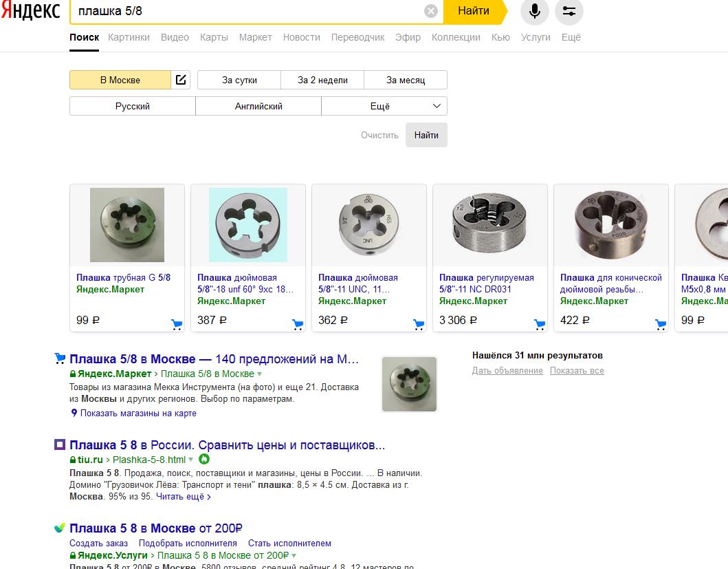Click the Yandex Services checkmark icon

point(59,528)
